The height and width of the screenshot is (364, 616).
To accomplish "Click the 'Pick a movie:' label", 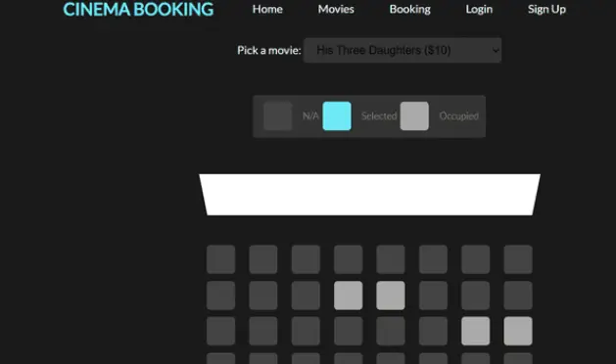I will (269, 50).
